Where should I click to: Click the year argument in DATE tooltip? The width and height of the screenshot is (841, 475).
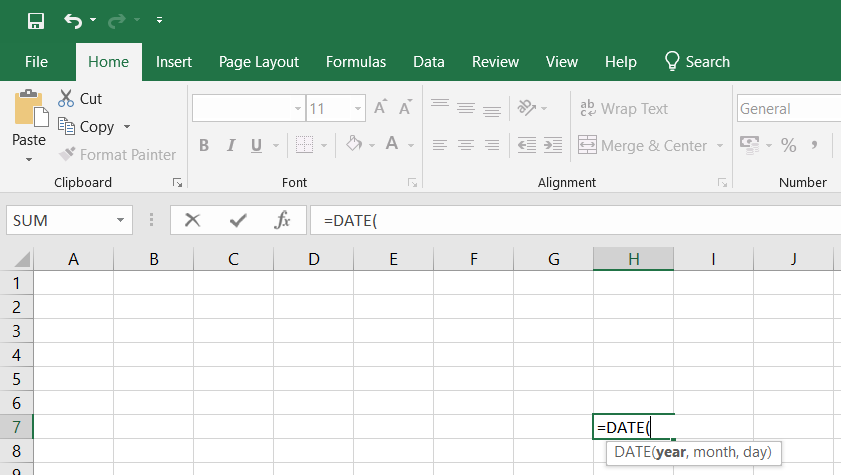click(x=671, y=452)
